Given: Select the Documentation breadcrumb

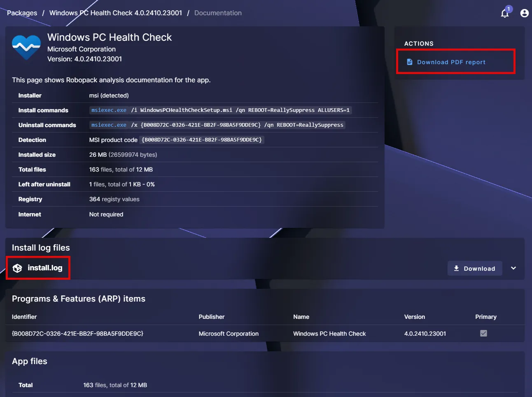Looking at the screenshot, I should [218, 13].
